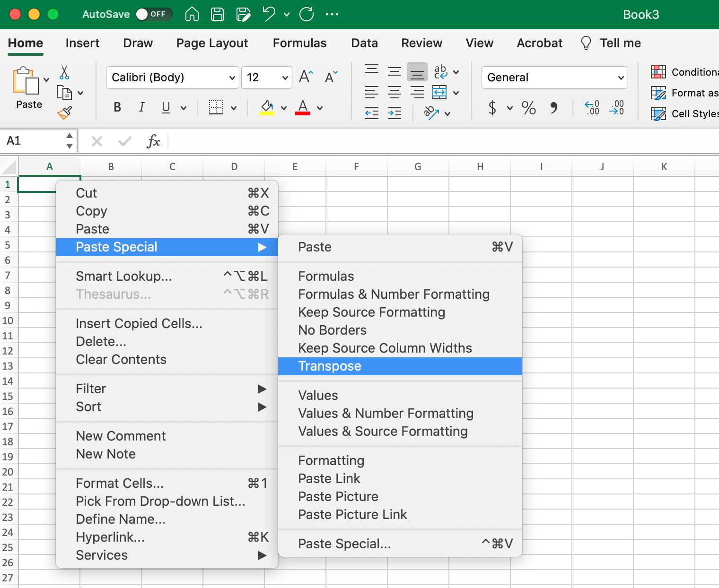This screenshot has width=719, height=588.
Task: Click the Increase Indent icon
Action: tap(395, 113)
